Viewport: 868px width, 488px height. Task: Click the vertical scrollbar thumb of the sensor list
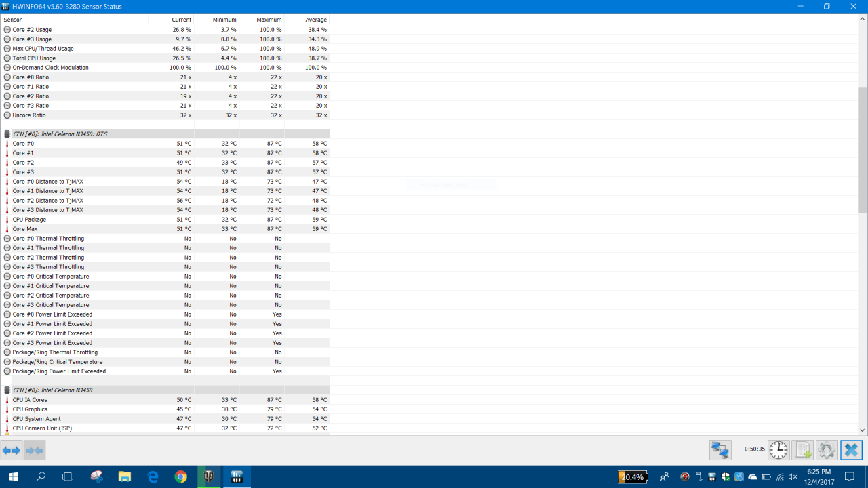tap(863, 150)
